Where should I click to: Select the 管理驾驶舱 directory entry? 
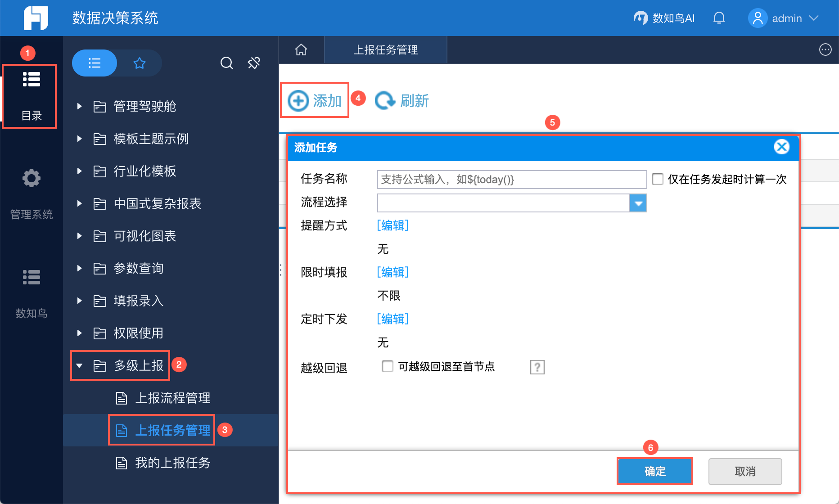[x=144, y=106]
